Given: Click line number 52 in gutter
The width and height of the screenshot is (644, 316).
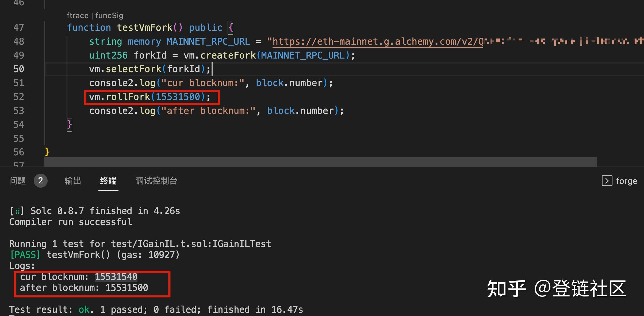Looking at the screenshot, I should [x=19, y=97].
